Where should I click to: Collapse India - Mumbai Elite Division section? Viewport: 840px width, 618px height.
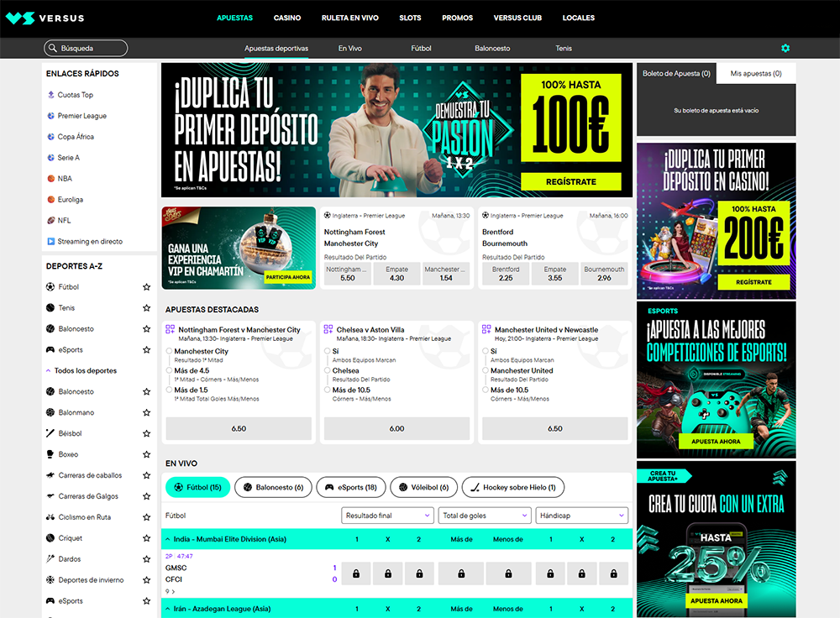click(x=168, y=539)
